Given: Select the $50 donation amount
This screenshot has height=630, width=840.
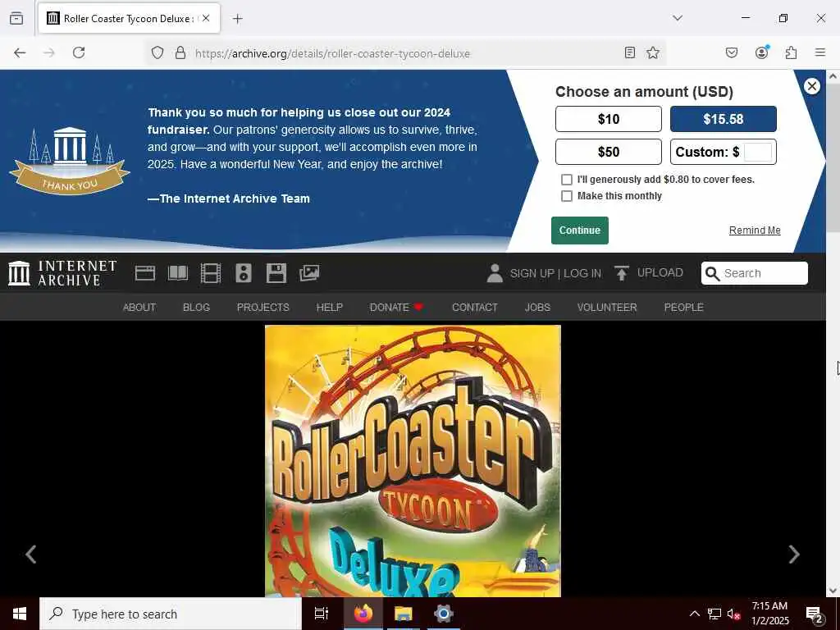Looking at the screenshot, I should [609, 152].
